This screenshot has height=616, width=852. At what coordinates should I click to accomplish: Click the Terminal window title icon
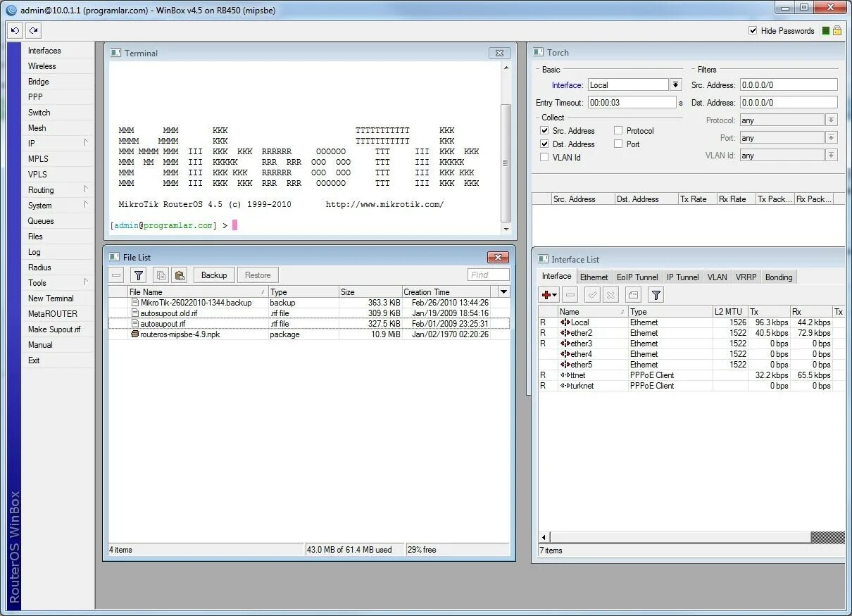[x=117, y=53]
